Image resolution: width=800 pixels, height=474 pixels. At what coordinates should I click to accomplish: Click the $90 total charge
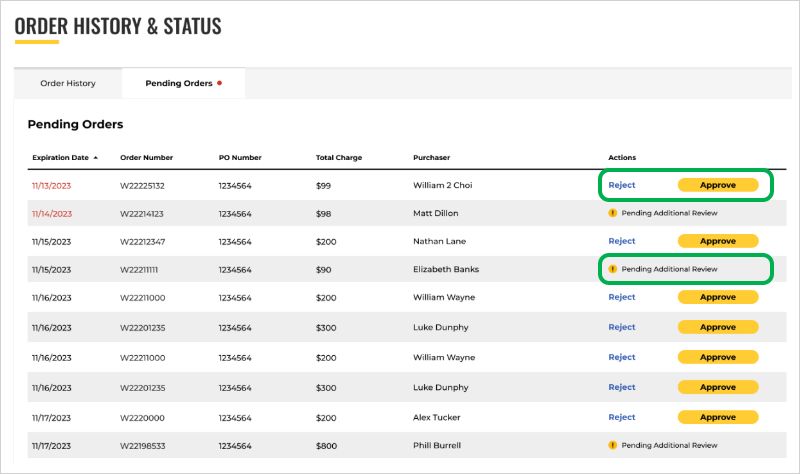pos(323,270)
